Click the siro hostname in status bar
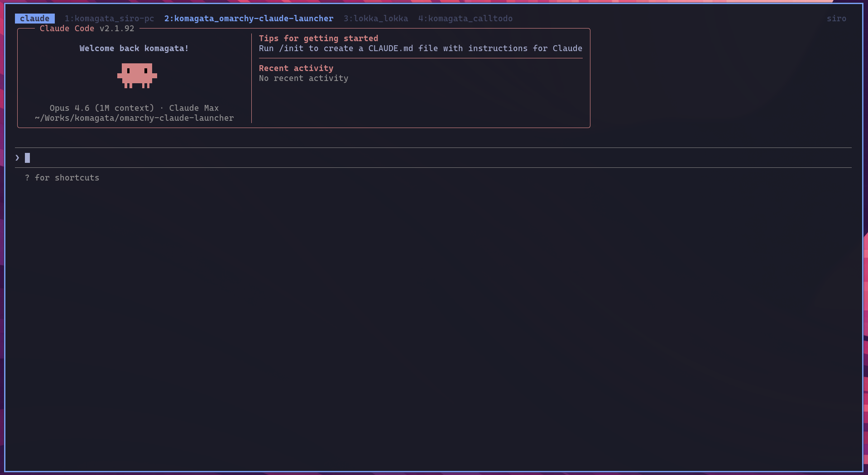 tap(836, 19)
